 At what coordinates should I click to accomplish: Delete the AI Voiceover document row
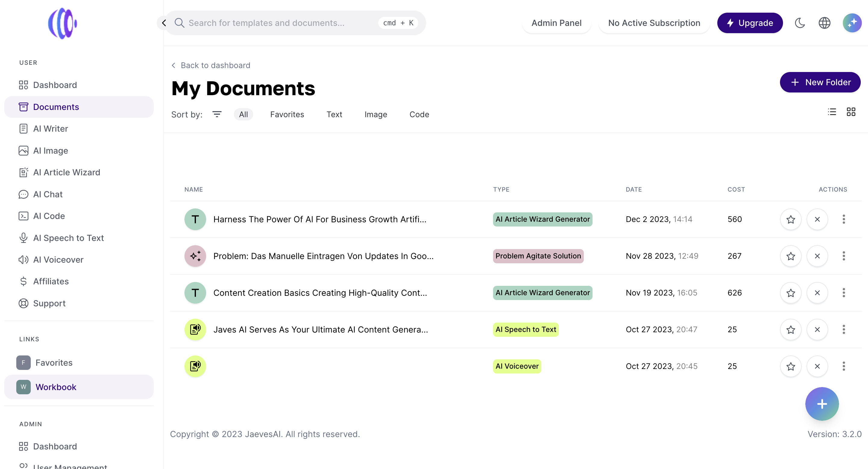[817, 366]
